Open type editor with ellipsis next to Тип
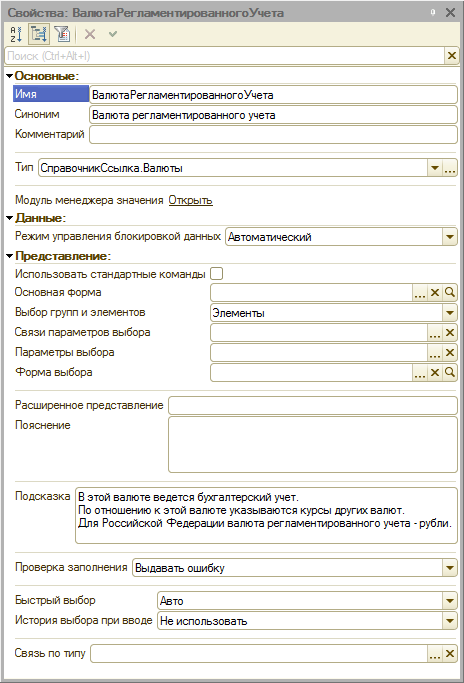Image resolution: width=464 pixels, height=683 pixels. pyautogui.click(x=450, y=168)
